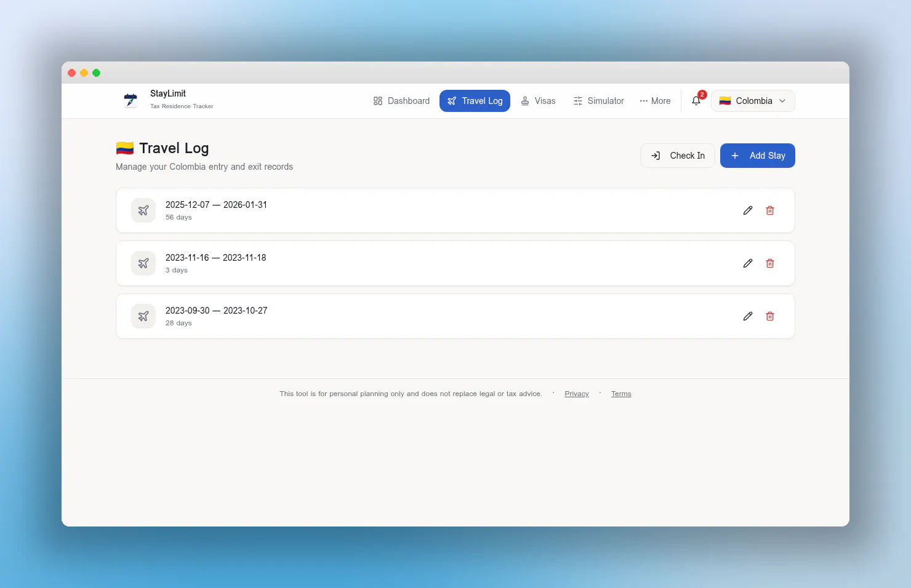Click the "56 days" duration label
This screenshot has width=911, height=588.
point(179,217)
